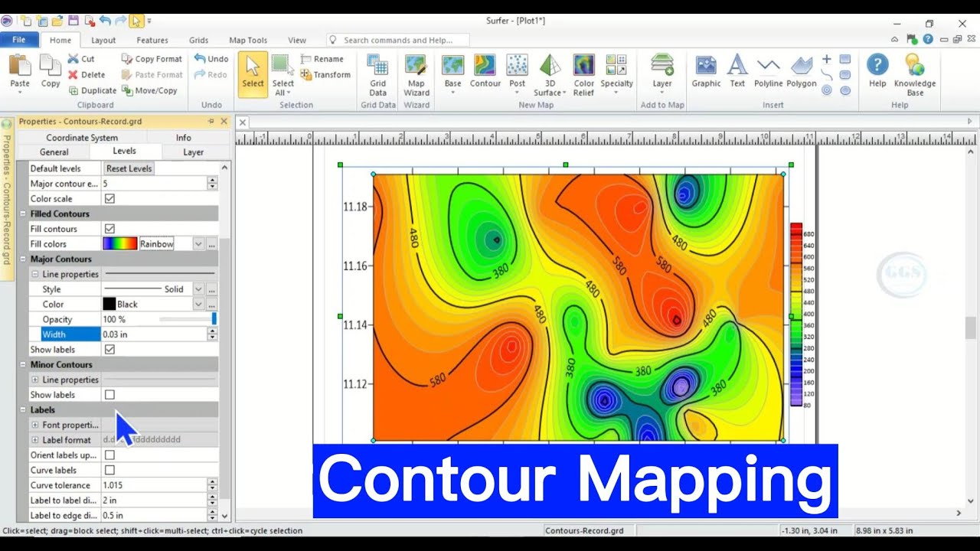Create a Color Relief map
980x551 pixels.
(x=583, y=74)
